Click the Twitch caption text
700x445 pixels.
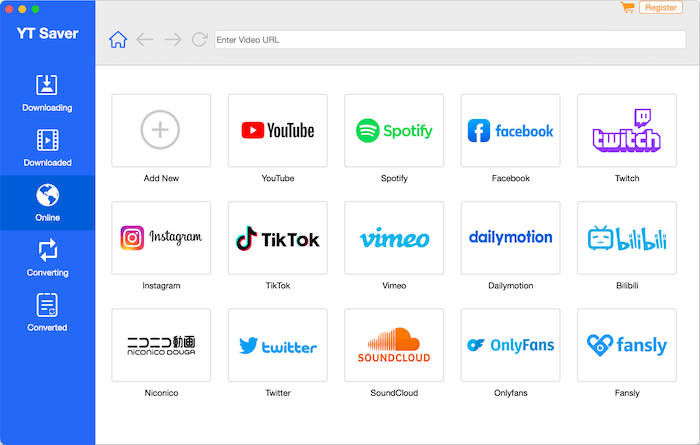pyautogui.click(x=627, y=178)
